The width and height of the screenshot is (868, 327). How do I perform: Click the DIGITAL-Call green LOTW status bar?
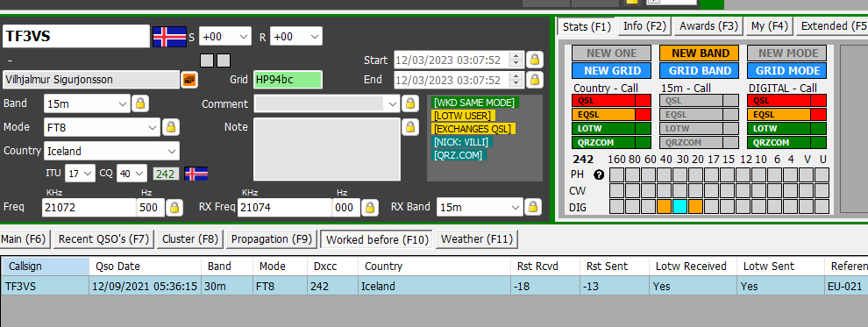tap(786, 128)
